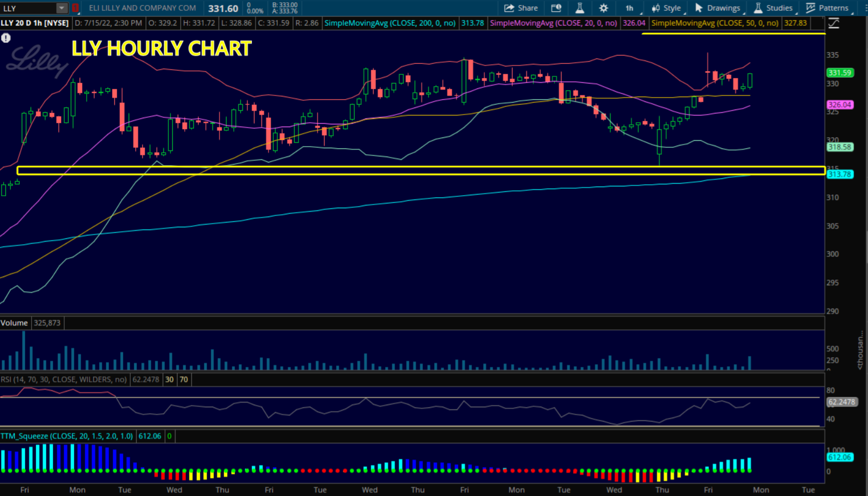Click the 0.00% net change readout
This screenshot has height=496, width=868.
click(255, 11)
